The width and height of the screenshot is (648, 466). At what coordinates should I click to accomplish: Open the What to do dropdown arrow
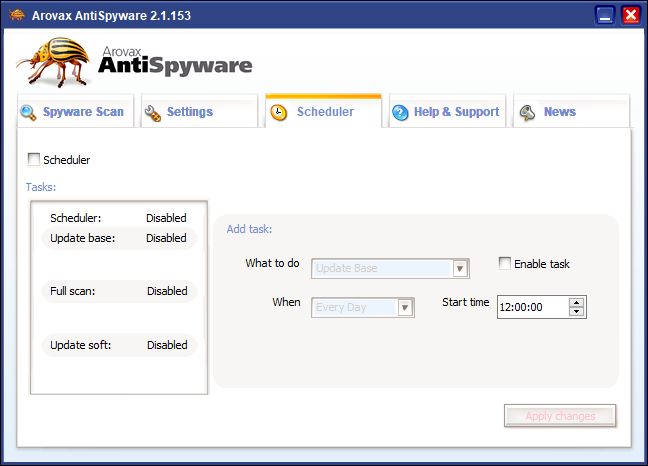(x=460, y=269)
